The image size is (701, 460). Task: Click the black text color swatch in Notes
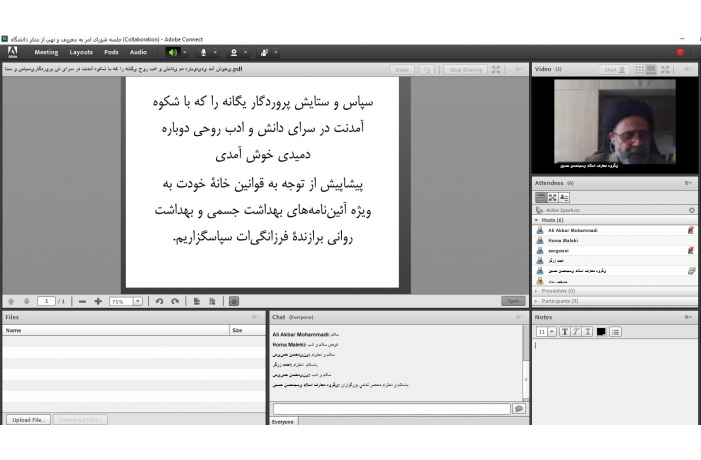point(601,332)
